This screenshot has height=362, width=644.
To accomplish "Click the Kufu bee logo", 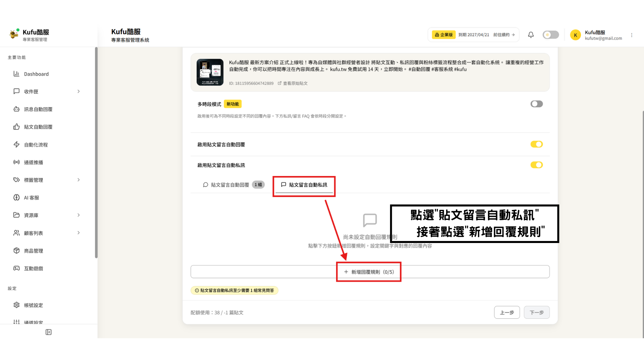I will [x=14, y=34].
